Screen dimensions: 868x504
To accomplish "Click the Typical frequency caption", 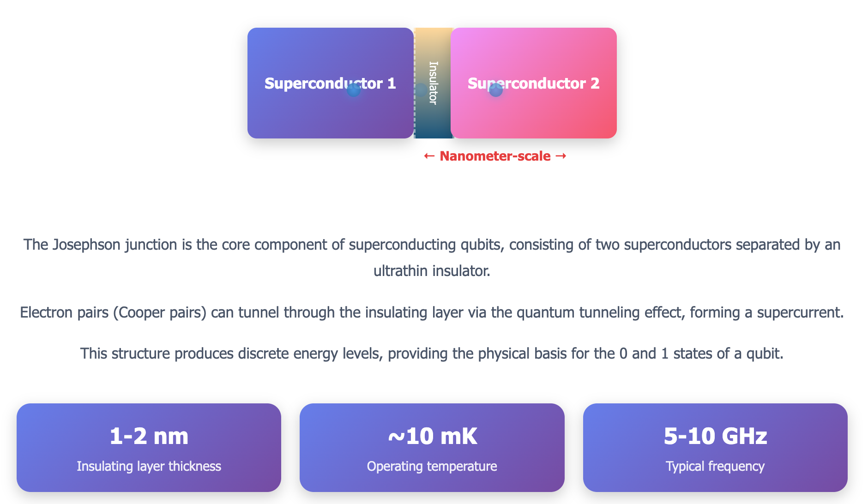I will [715, 466].
